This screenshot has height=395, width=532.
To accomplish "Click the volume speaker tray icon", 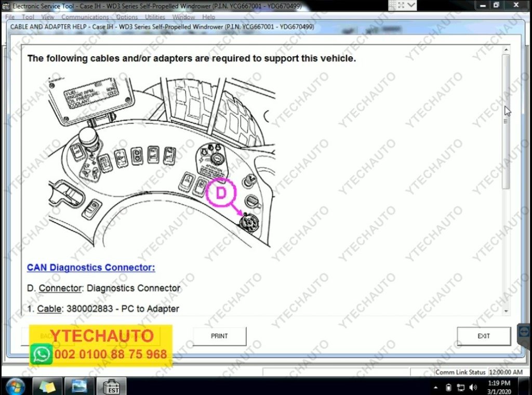I will (x=473, y=387).
